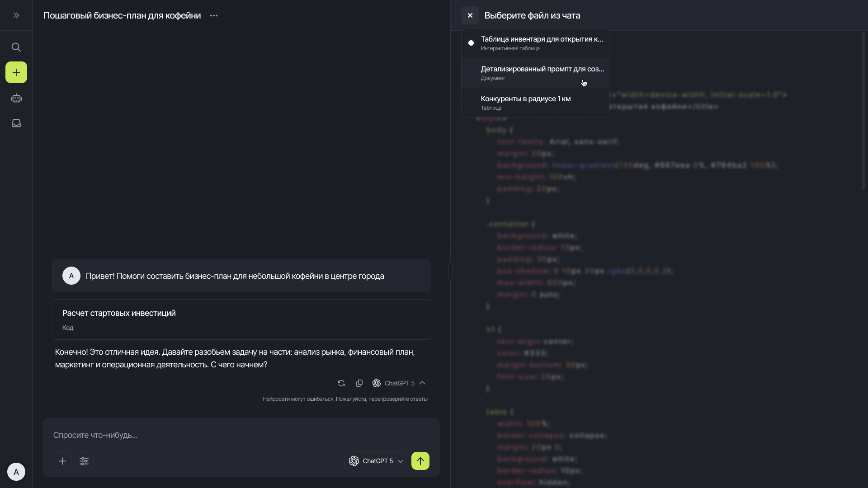Close the file selection panel
Image resolution: width=868 pixels, height=488 pixels.
point(470,15)
